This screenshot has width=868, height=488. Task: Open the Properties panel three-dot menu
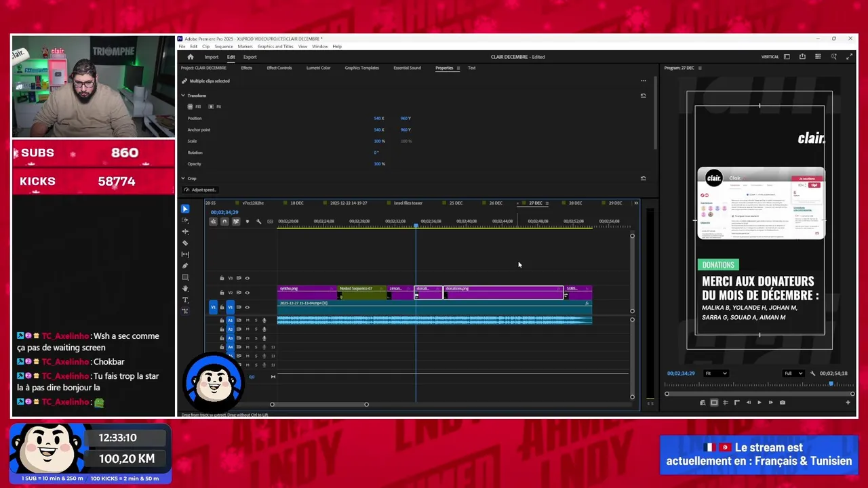[x=643, y=81]
